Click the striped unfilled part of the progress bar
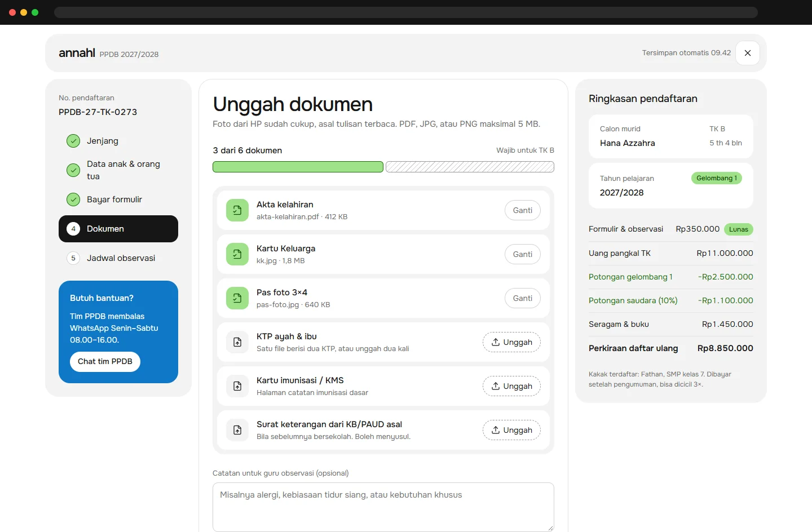 pyautogui.click(x=470, y=167)
